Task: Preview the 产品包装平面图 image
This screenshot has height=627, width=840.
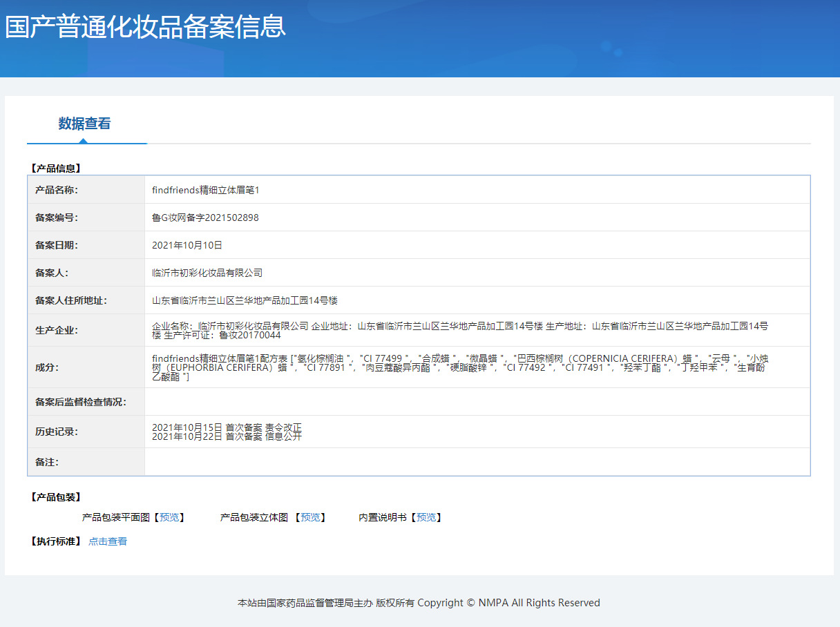Action: tap(169, 517)
